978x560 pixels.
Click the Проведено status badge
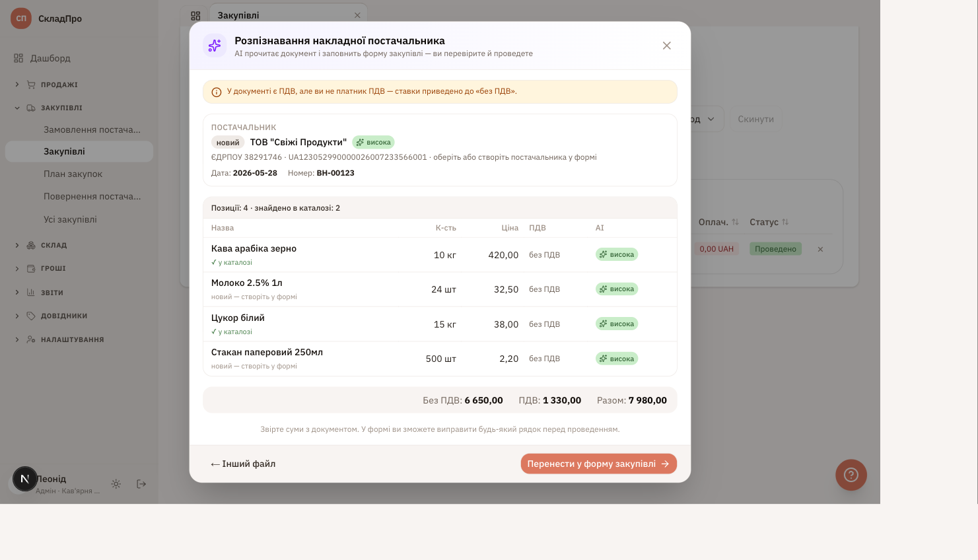775,249
